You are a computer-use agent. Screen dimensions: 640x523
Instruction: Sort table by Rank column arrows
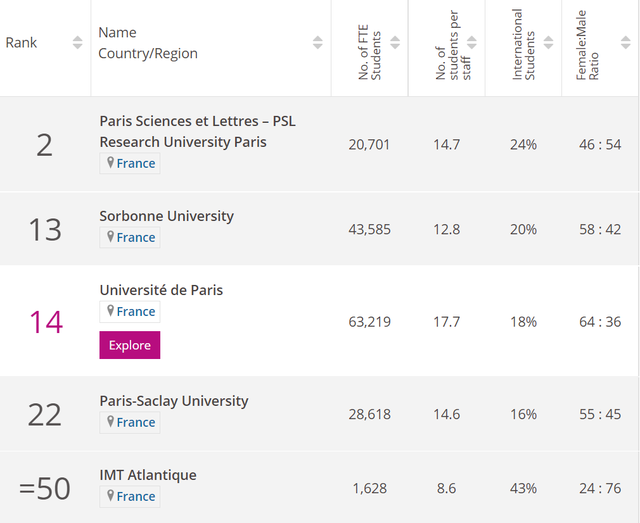(x=77, y=42)
